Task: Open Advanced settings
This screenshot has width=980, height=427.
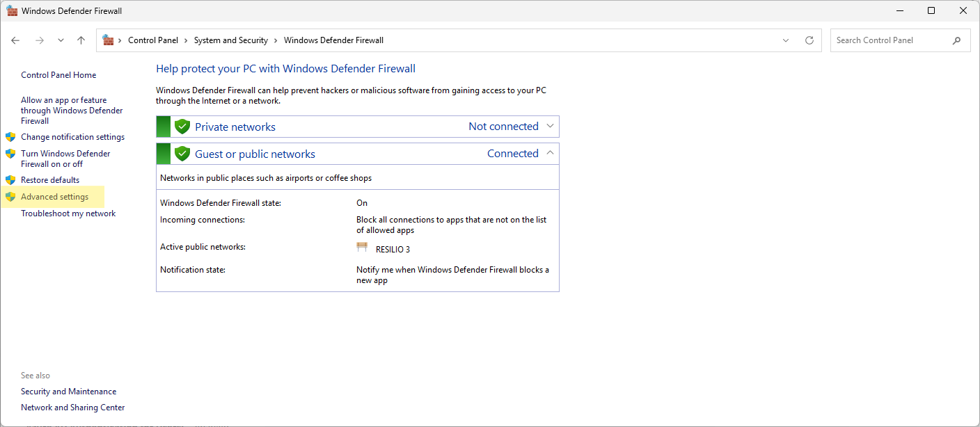Action: point(55,196)
